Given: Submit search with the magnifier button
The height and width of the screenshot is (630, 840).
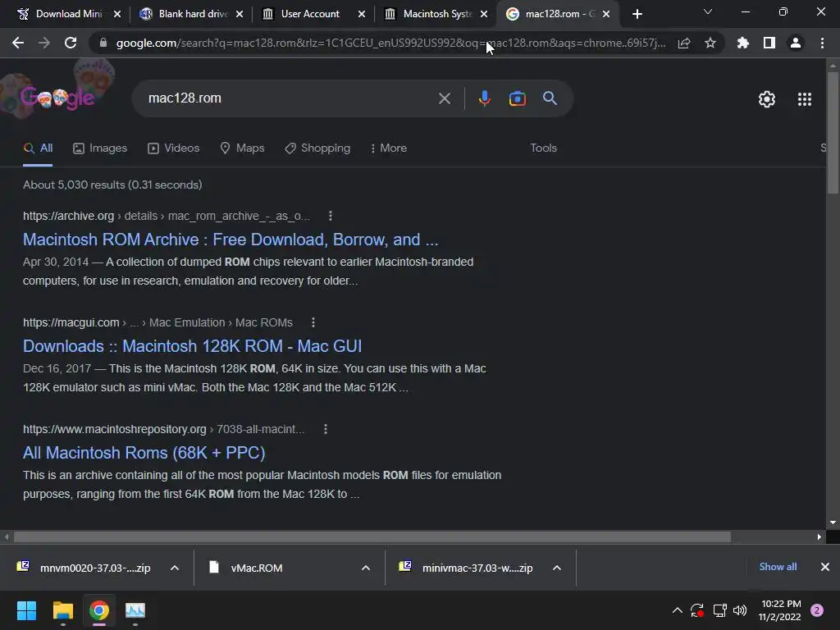Looking at the screenshot, I should coord(550,98).
